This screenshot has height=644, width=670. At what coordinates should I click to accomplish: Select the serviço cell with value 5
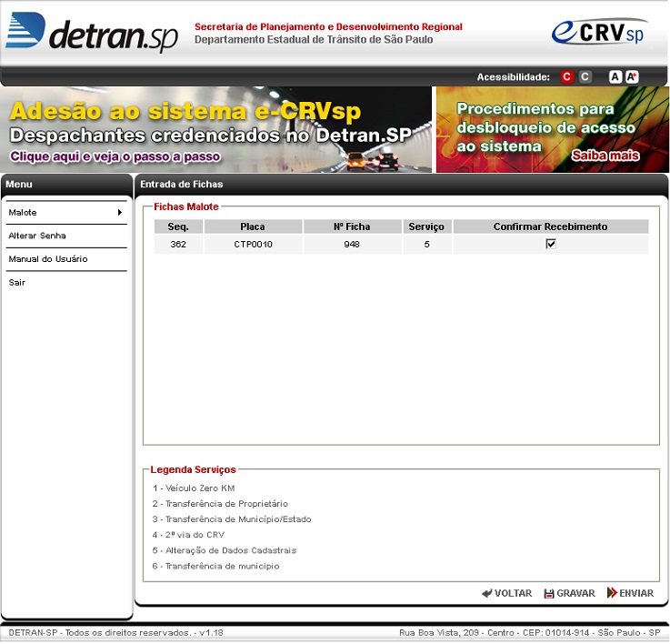(x=427, y=245)
